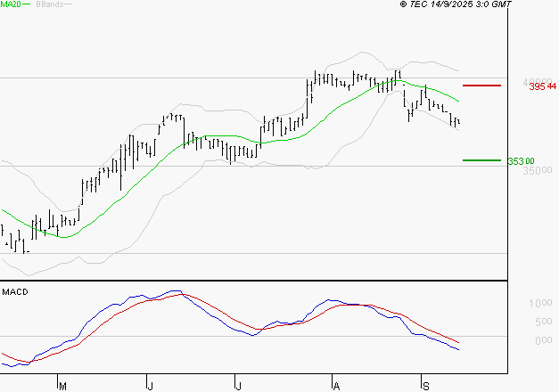Click the A month marker on time axis

coord(336,386)
